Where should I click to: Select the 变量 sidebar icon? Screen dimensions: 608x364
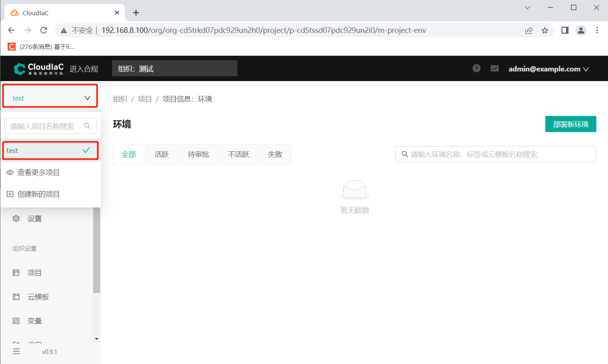tap(16, 320)
